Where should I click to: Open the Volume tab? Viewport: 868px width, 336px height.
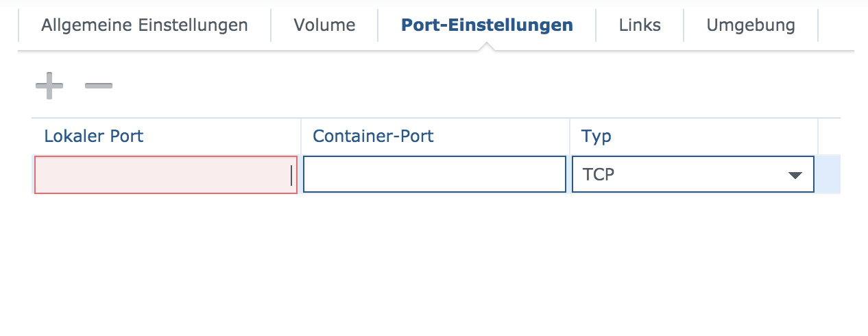coord(324,25)
